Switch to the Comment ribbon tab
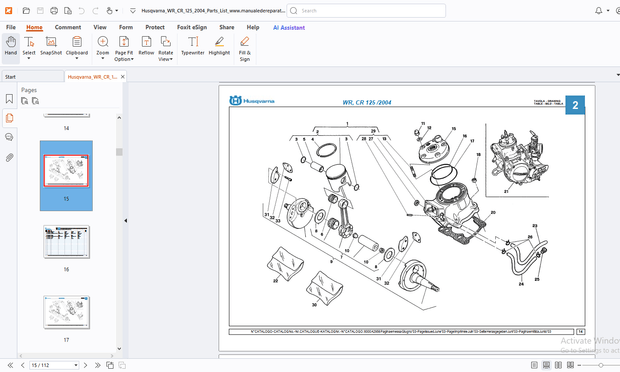620x372 pixels. point(68,27)
